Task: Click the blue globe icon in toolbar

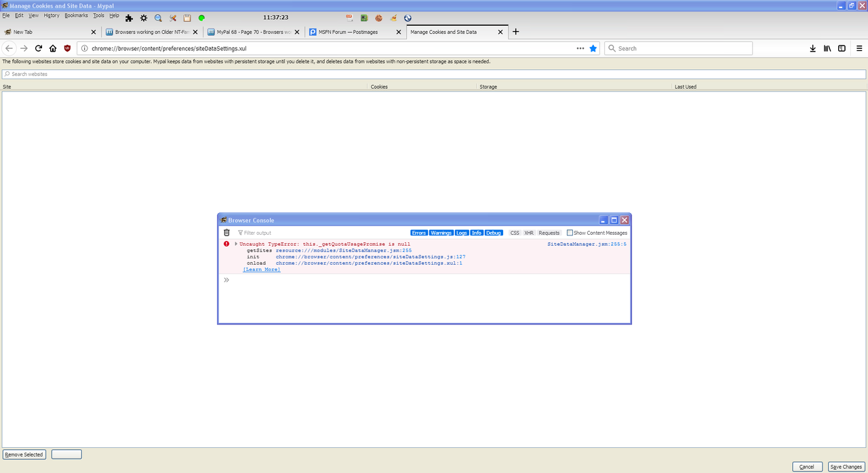Action: click(x=408, y=18)
